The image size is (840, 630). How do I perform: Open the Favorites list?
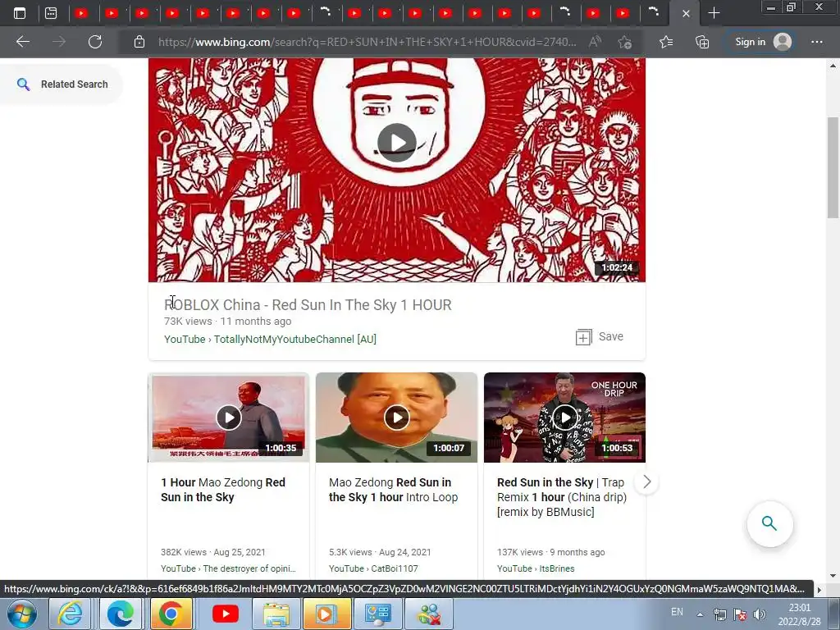click(666, 42)
